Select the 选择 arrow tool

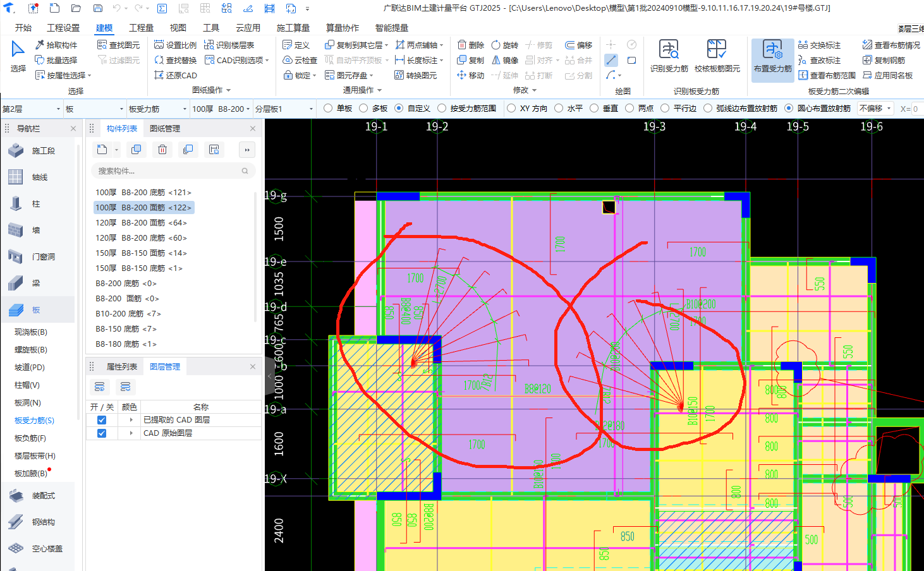point(18,56)
